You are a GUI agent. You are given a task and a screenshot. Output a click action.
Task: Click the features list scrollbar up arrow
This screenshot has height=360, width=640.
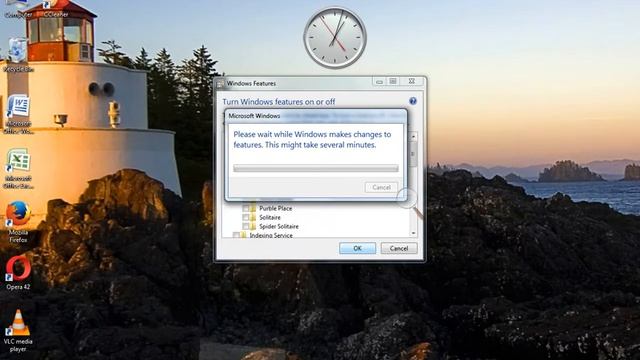coord(413,136)
